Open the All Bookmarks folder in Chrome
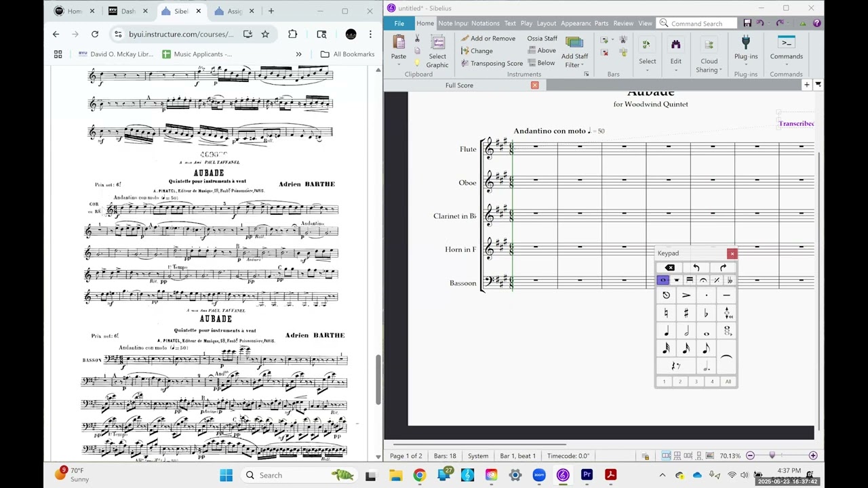This screenshot has width=868, height=488. 347,54
